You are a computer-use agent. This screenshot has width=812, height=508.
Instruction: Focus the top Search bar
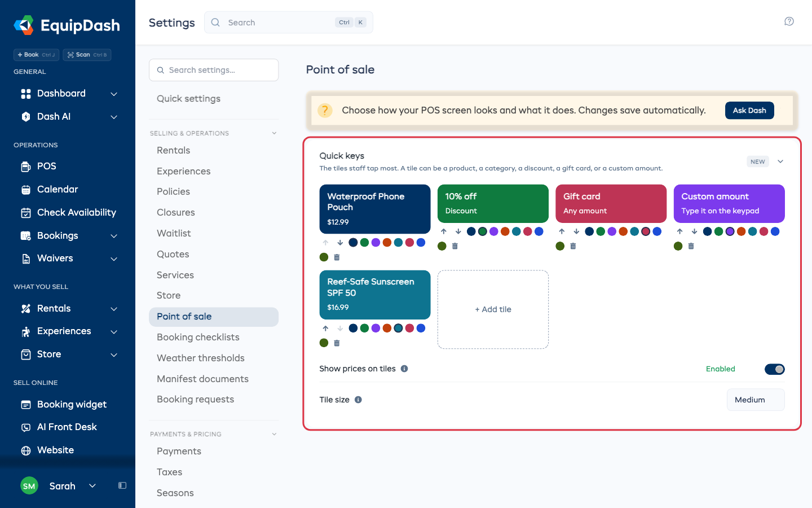[x=288, y=23]
